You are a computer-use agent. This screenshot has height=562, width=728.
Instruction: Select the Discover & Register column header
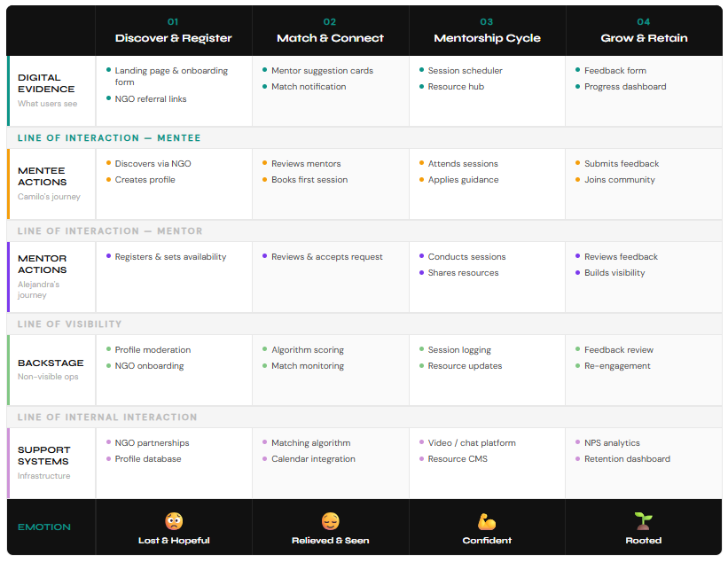click(x=173, y=31)
